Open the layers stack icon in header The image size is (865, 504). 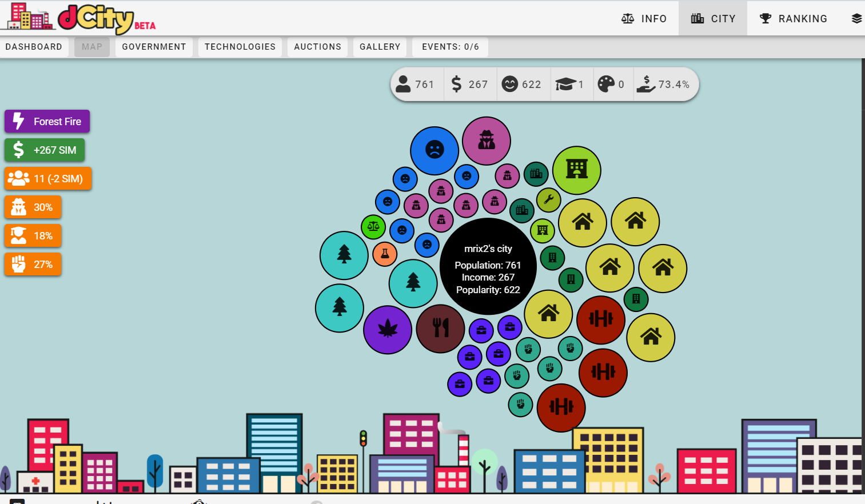(856, 19)
